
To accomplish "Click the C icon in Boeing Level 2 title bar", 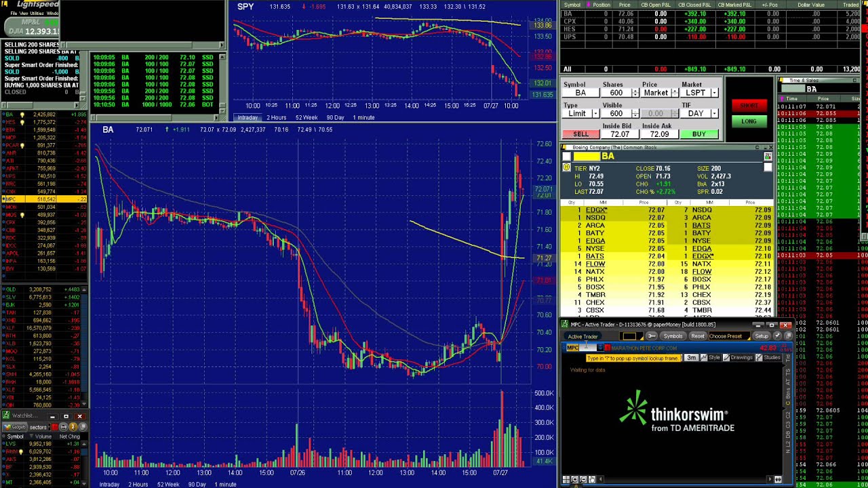I will [757, 148].
